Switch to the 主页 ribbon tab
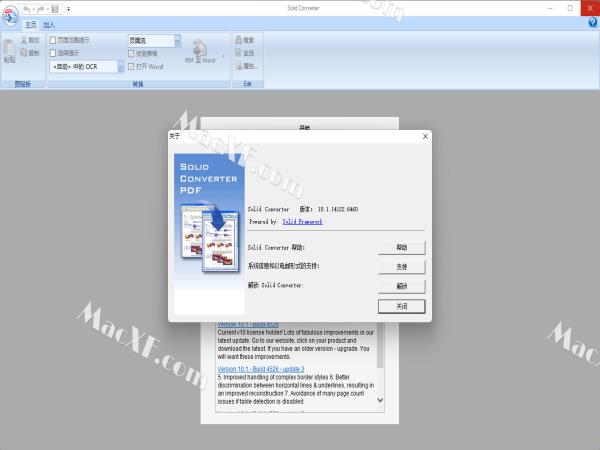The height and width of the screenshot is (450, 600). 31,25
